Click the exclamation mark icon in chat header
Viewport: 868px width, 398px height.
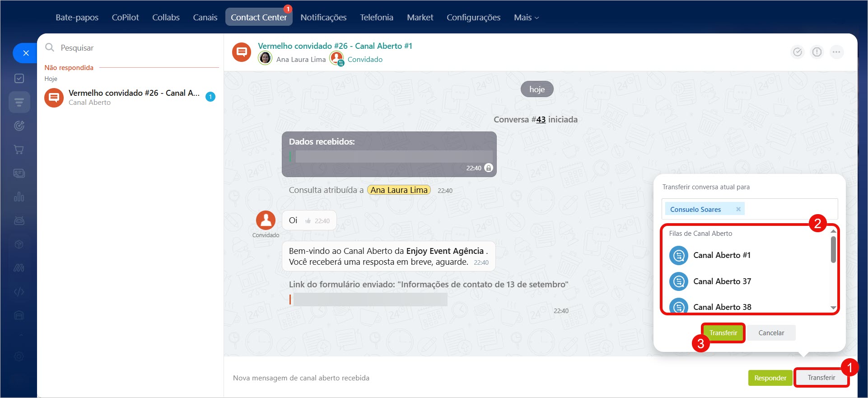(x=817, y=52)
